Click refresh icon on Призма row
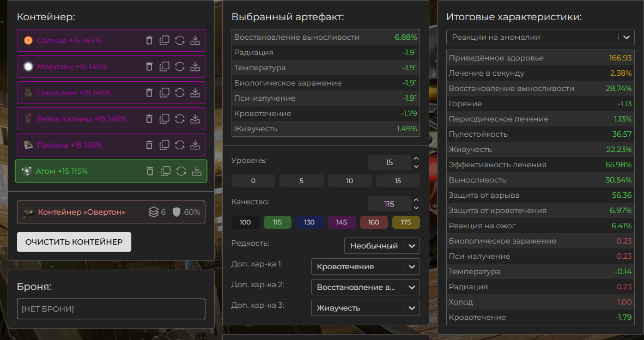Viewport: 644px width, 340px height. tap(179, 145)
